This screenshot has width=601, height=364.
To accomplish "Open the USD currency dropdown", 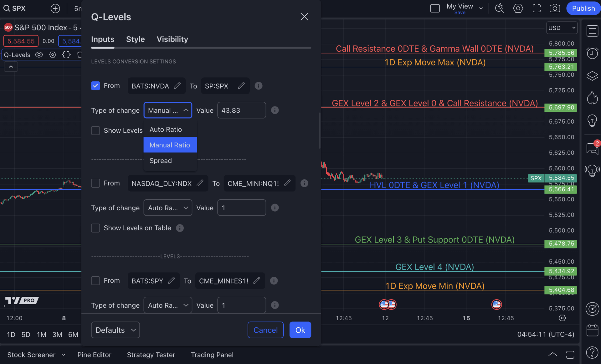I will click(562, 28).
